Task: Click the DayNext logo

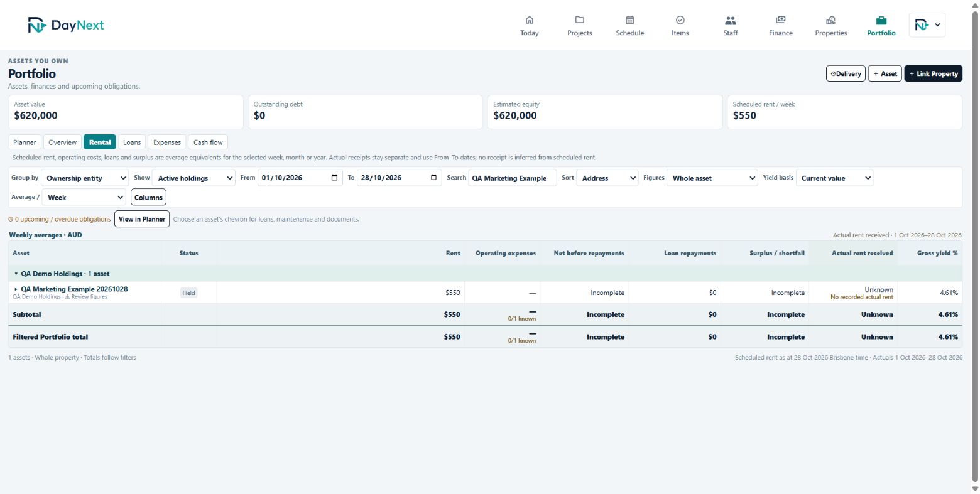Action: [66, 25]
